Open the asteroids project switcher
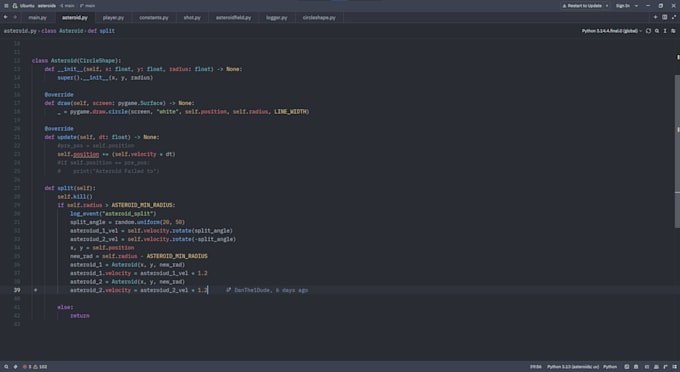Screen dimensions: 680x372 pos(47,6)
